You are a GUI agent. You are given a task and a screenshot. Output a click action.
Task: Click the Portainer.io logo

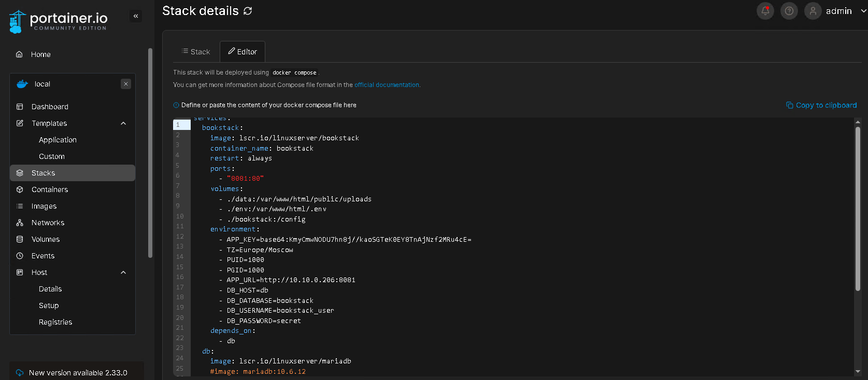(58, 22)
